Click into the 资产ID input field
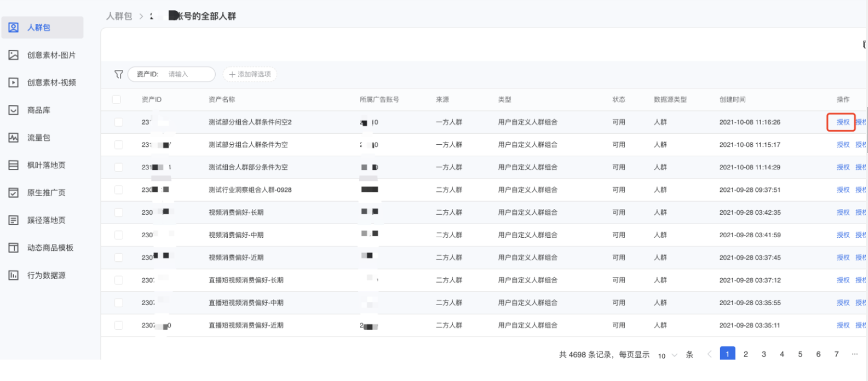The width and height of the screenshot is (868, 381). click(171, 74)
